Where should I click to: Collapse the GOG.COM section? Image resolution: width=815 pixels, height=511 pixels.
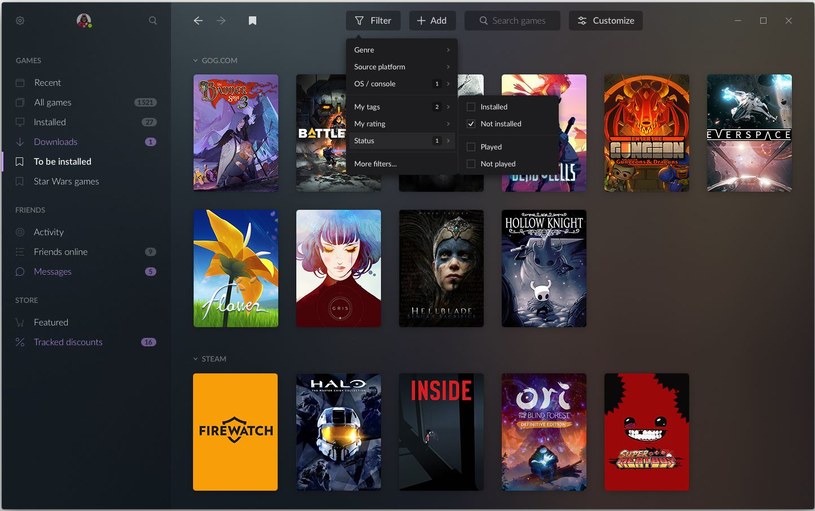coord(195,61)
